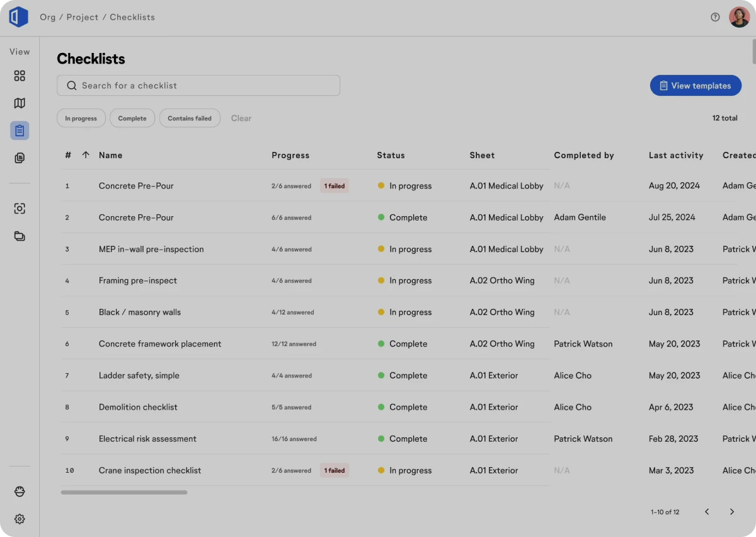Open the map sheets icon in sidebar

point(20,103)
